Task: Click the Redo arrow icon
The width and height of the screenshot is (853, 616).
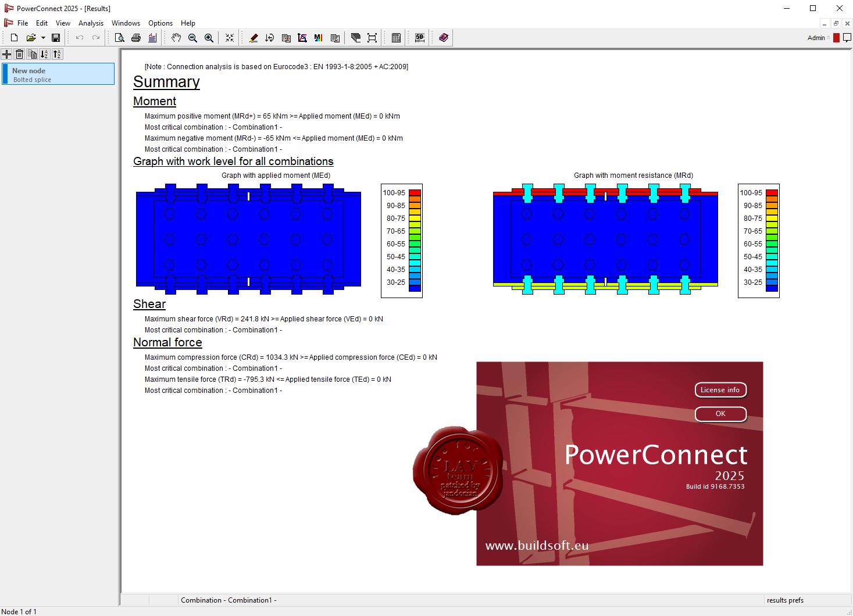Action: [x=96, y=38]
